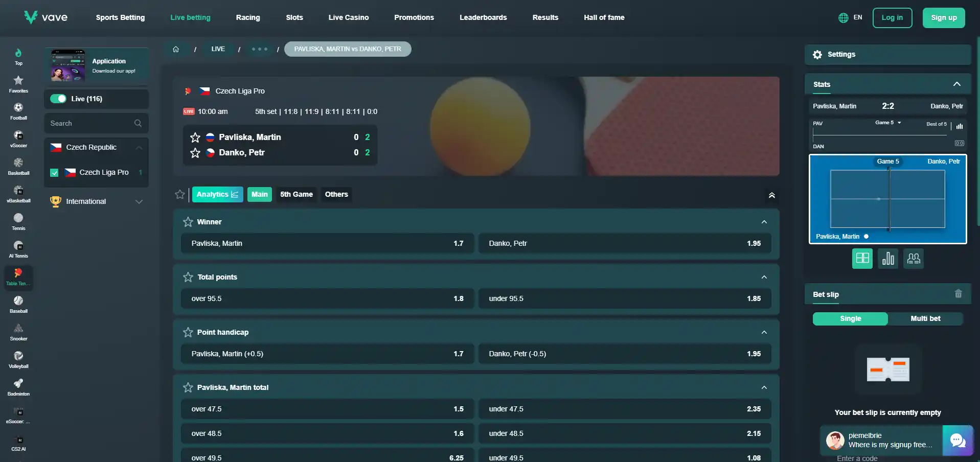This screenshot has height=462, width=980.
Task: Switch to the 5th Game tab
Action: click(297, 194)
